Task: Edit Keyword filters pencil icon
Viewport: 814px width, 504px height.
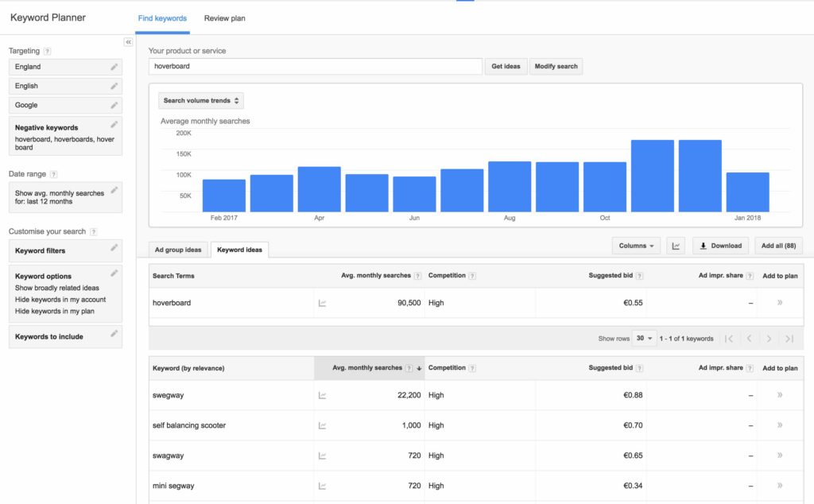Action: click(x=114, y=247)
